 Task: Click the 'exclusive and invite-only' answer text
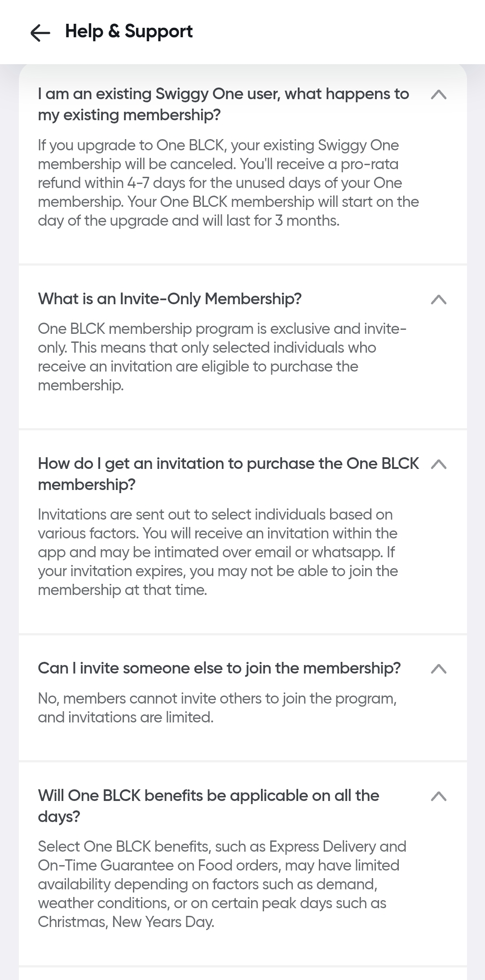[x=222, y=357]
